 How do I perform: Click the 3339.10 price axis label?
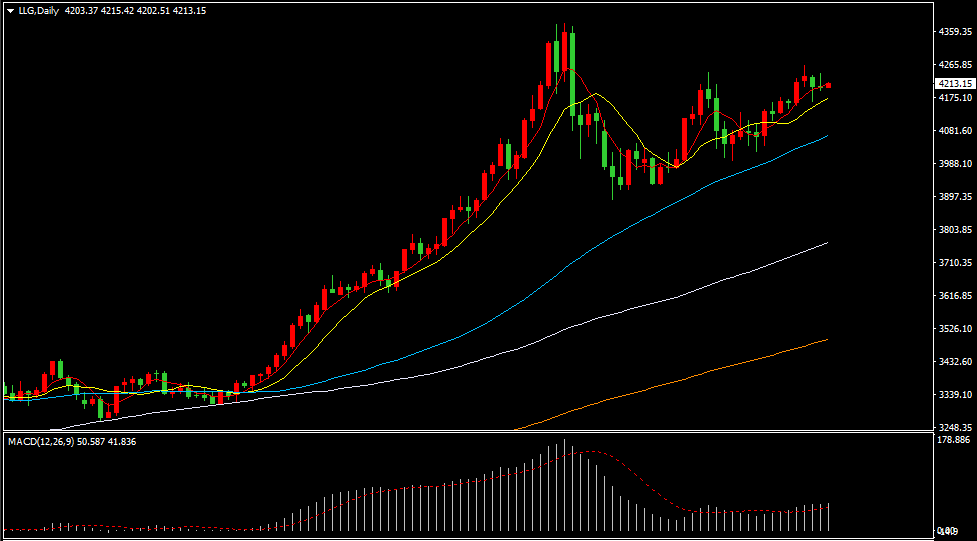[955, 395]
